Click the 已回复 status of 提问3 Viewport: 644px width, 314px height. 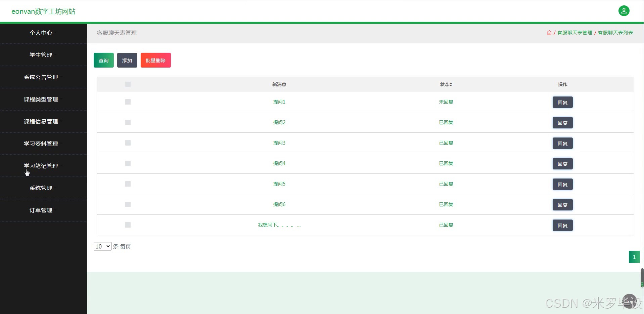[446, 143]
